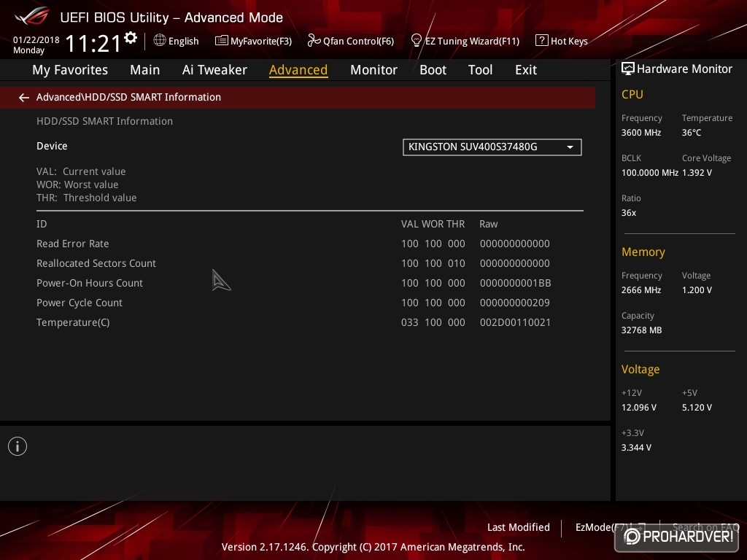Click the EZ Tuning Wizard lightbulb icon
Viewport: 747px width, 560px height.
pos(416,41)
